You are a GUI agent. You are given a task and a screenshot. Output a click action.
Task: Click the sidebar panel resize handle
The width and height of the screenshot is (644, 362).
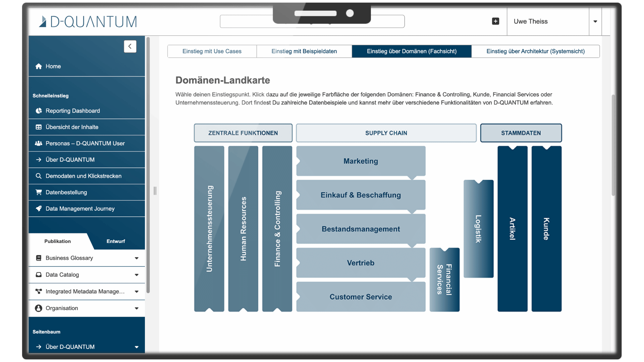point(155,191)
